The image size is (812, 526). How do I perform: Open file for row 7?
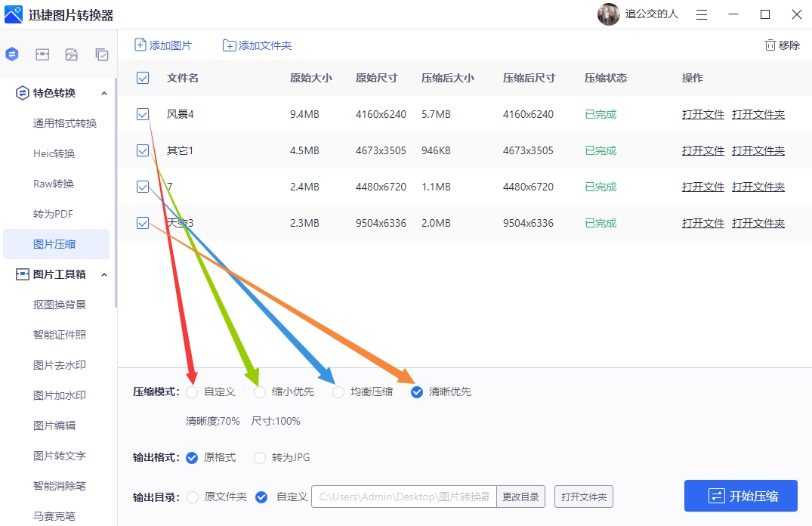pyautogui.click(x=702, y=187)
